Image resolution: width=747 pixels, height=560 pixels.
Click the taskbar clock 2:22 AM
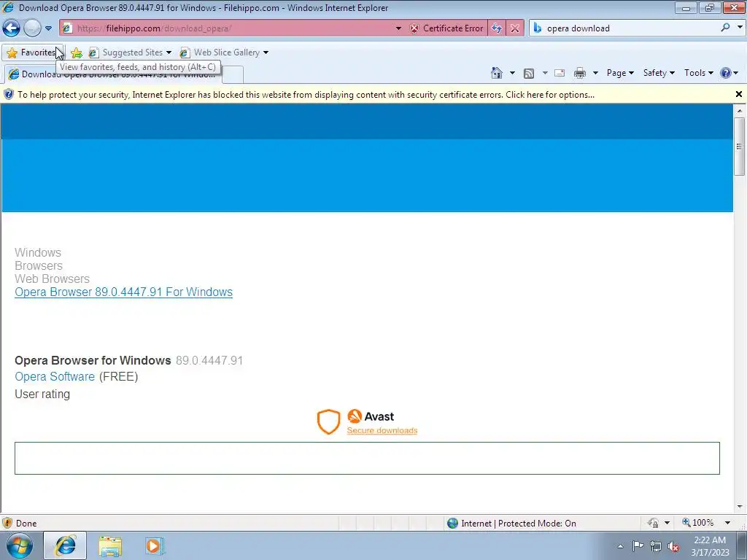710,546
